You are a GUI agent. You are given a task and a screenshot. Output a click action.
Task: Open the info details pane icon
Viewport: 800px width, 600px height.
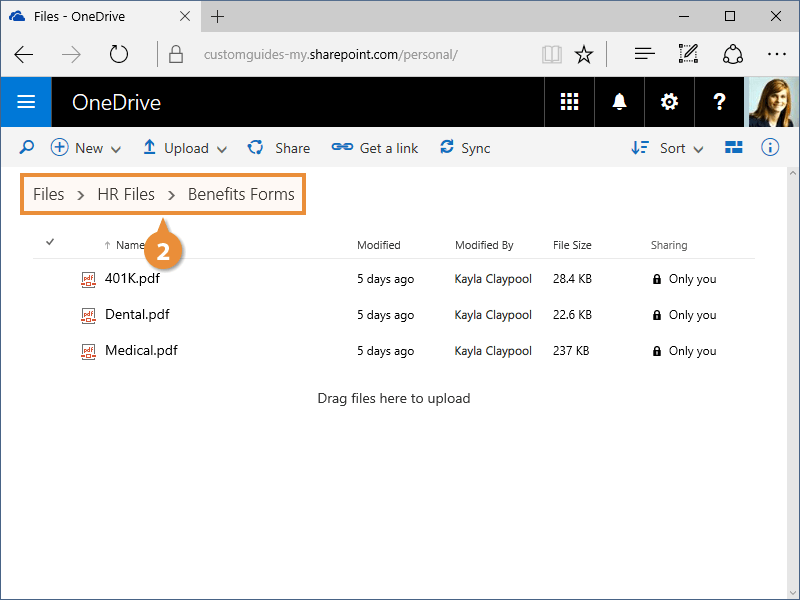click(770, 148)
